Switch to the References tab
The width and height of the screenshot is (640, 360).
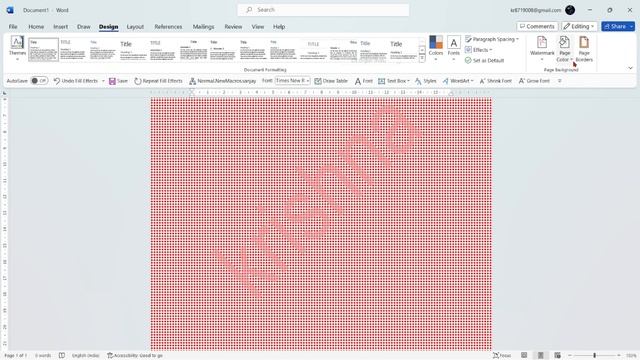[x=168, y=27]
